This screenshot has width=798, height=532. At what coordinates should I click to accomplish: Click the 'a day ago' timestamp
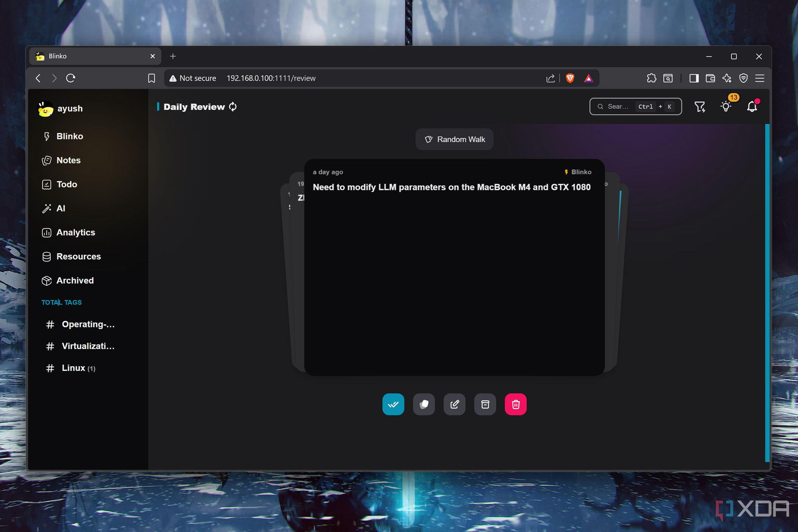(328, 172)
